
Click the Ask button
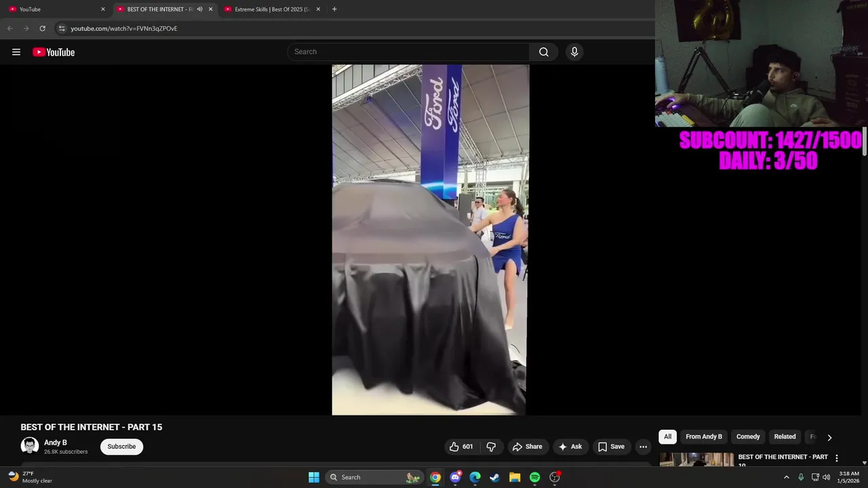(570, 447)
